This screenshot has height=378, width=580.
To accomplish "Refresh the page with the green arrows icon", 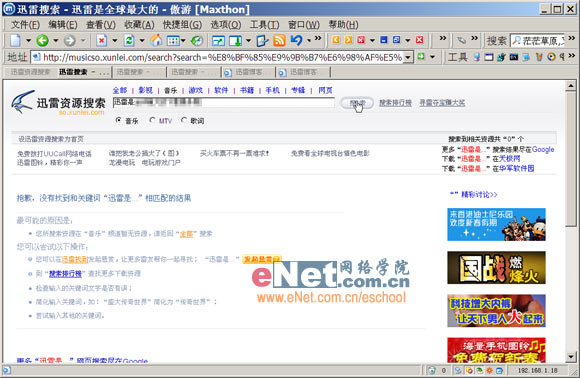I will 129,40.
